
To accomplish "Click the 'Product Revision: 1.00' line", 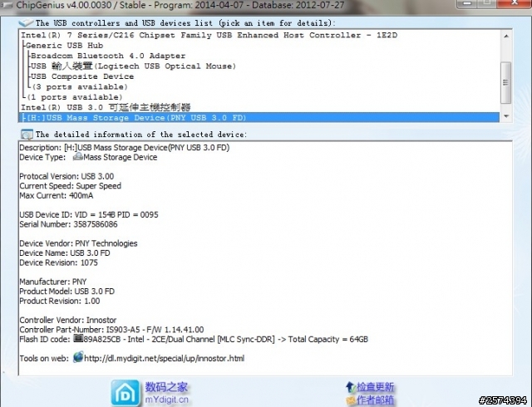I will click(60, 301).
